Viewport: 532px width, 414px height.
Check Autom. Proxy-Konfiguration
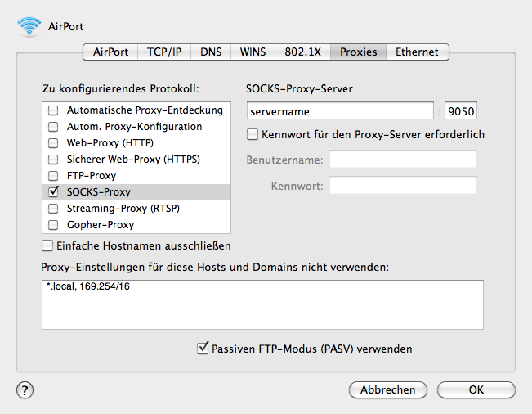coord(53,127)
